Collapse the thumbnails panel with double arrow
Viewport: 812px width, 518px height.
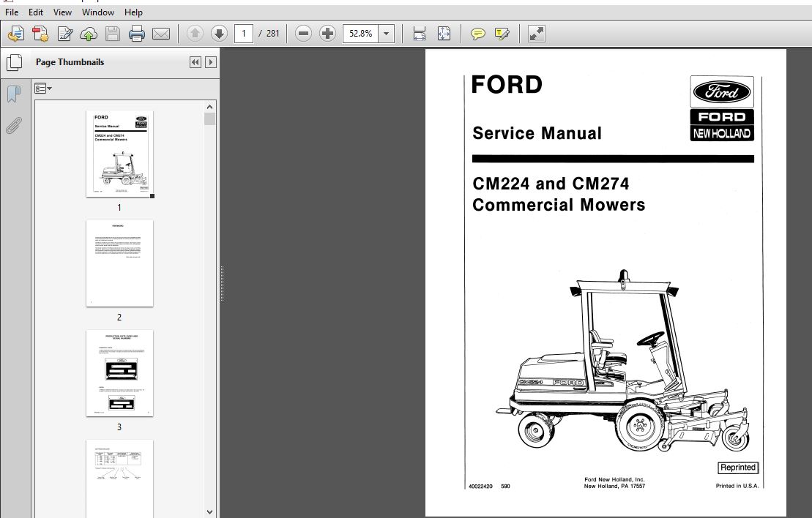pos(195,62)
